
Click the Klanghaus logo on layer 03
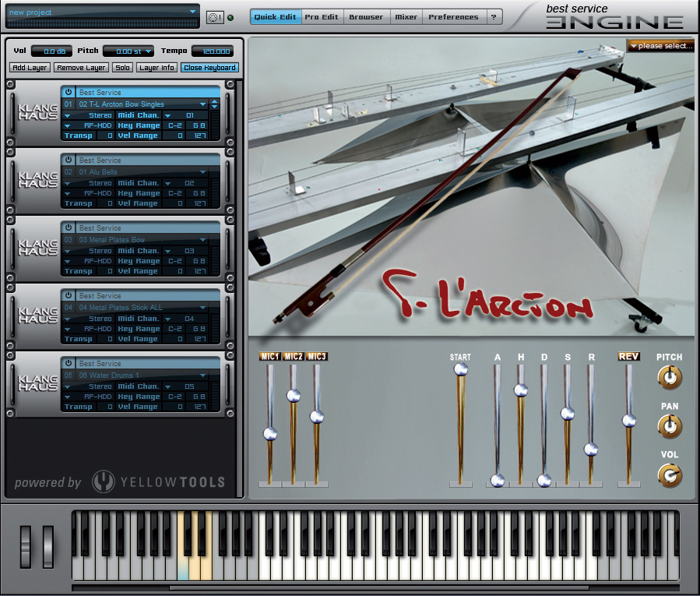pos(38,248)
